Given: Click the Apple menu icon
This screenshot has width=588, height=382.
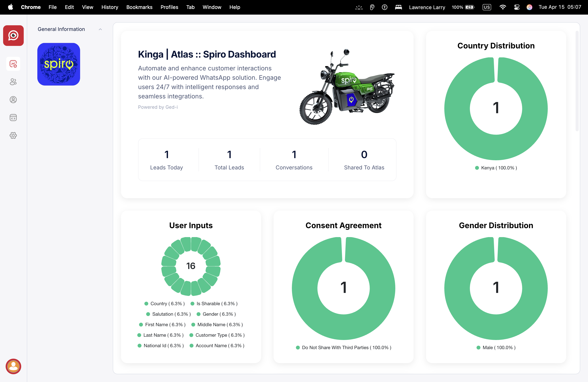Looking at the screenshot, I should click(x=10, y=7).
